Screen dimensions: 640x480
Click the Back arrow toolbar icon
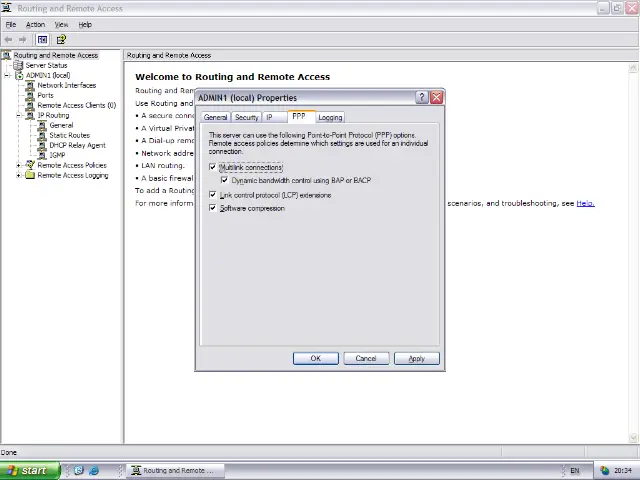(x=8, y=40)
